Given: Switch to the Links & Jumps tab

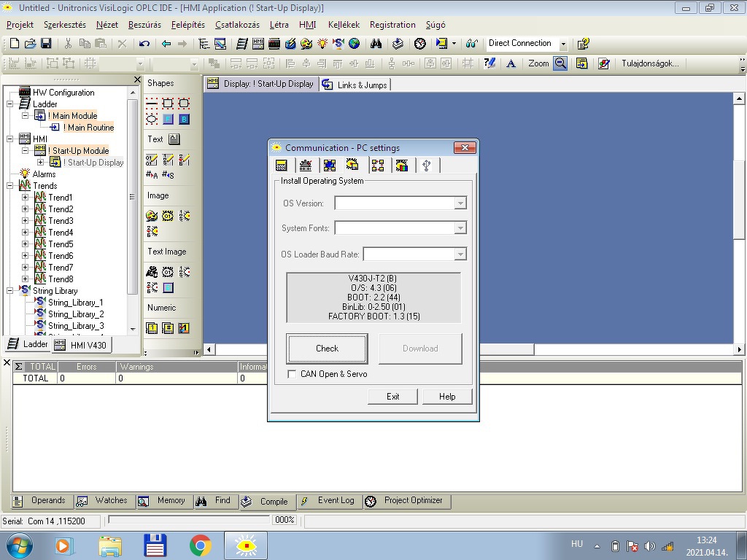Looking at the screenshot, I should tap(355, 85).
